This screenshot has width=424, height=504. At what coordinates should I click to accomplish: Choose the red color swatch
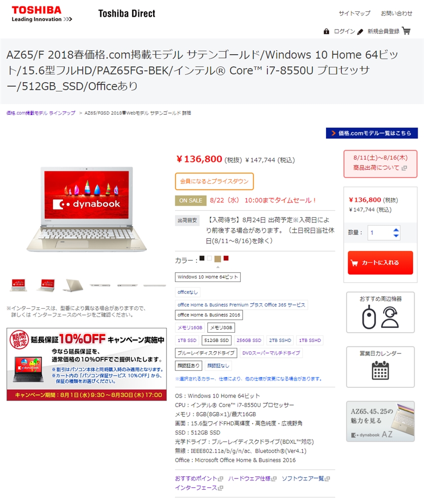(x=226, y=258)
